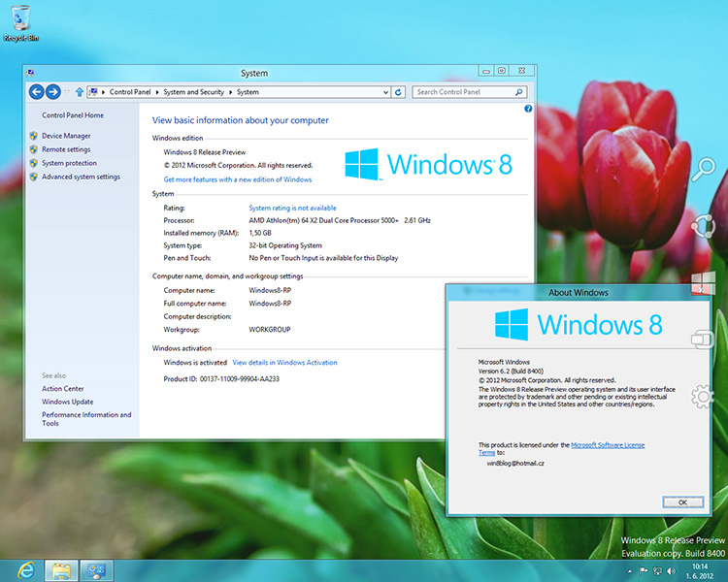This screenshot has height=582, width=728.
Task: Open System protection
Action: pos(69,163)
